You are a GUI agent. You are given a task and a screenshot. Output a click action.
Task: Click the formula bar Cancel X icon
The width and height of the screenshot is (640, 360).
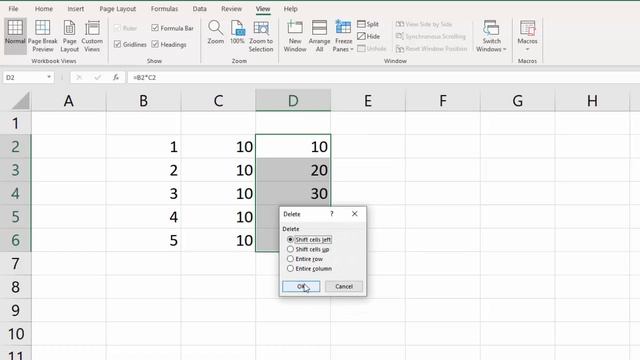pyautogui.click(x=79, y=77)
